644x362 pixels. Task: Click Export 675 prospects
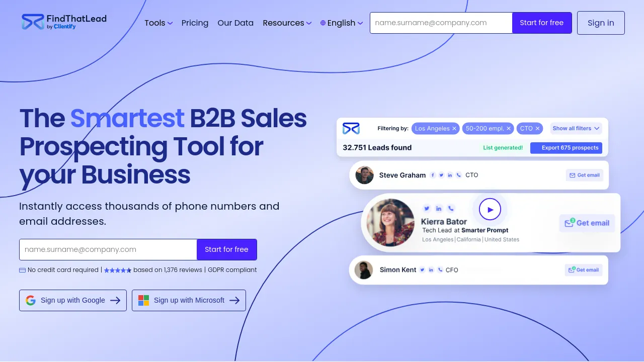[566, 148]
